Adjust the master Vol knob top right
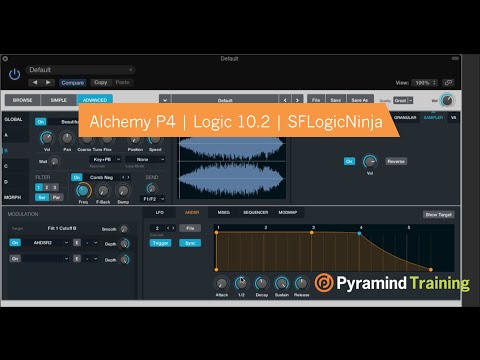The image size is (480, 360). (447, 100)
